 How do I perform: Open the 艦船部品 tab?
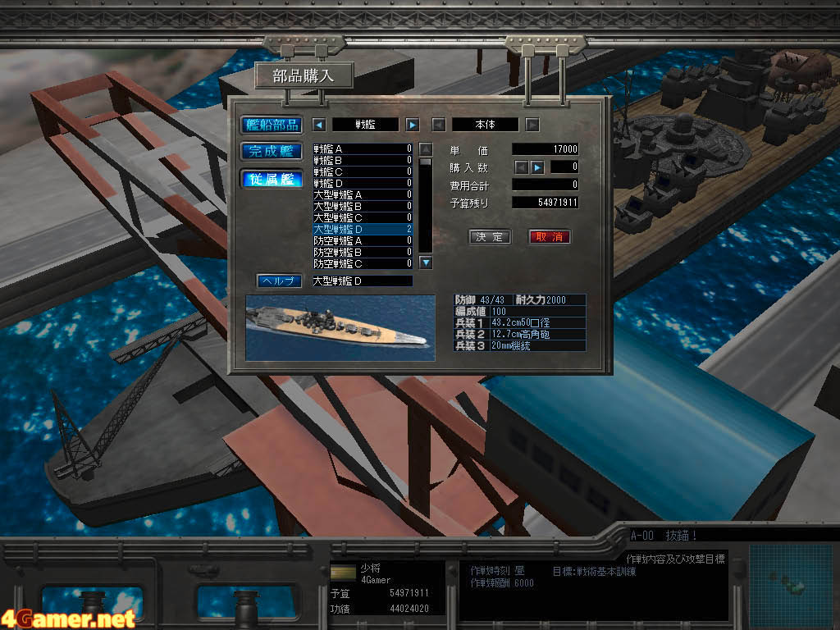tap(272, 125)
